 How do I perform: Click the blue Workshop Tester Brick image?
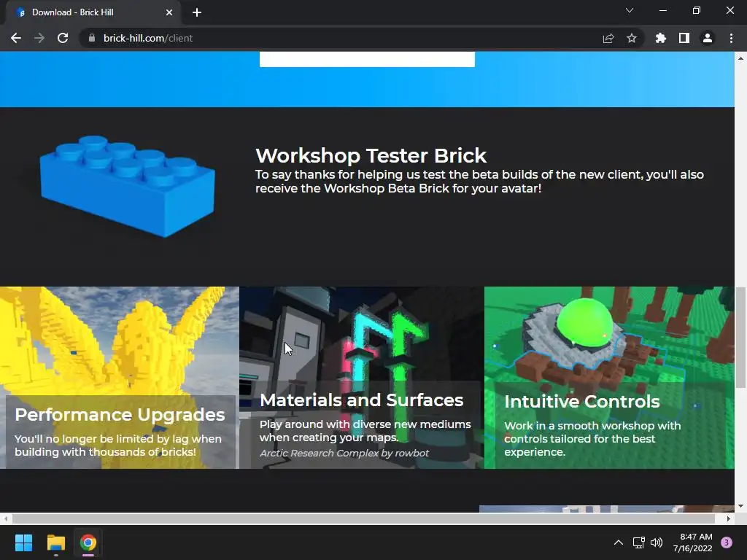pyautogui.click(x=128, y=186)
